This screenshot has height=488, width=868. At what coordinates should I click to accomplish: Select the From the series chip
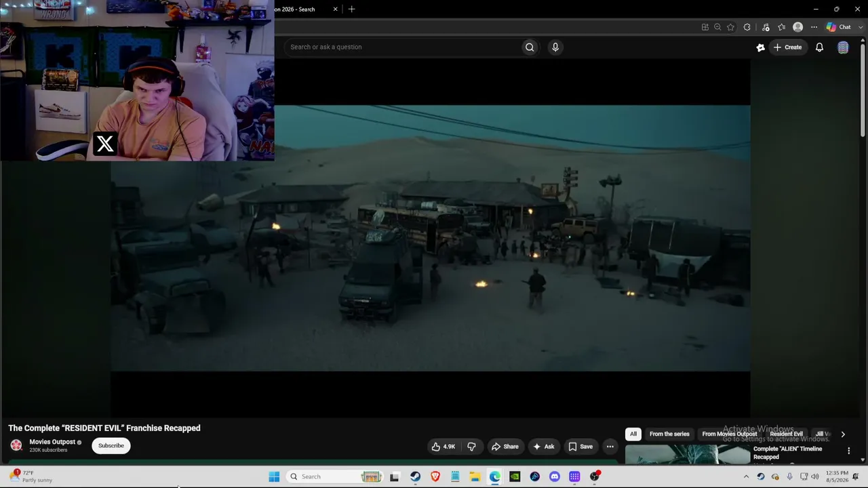tap(669, 434)
